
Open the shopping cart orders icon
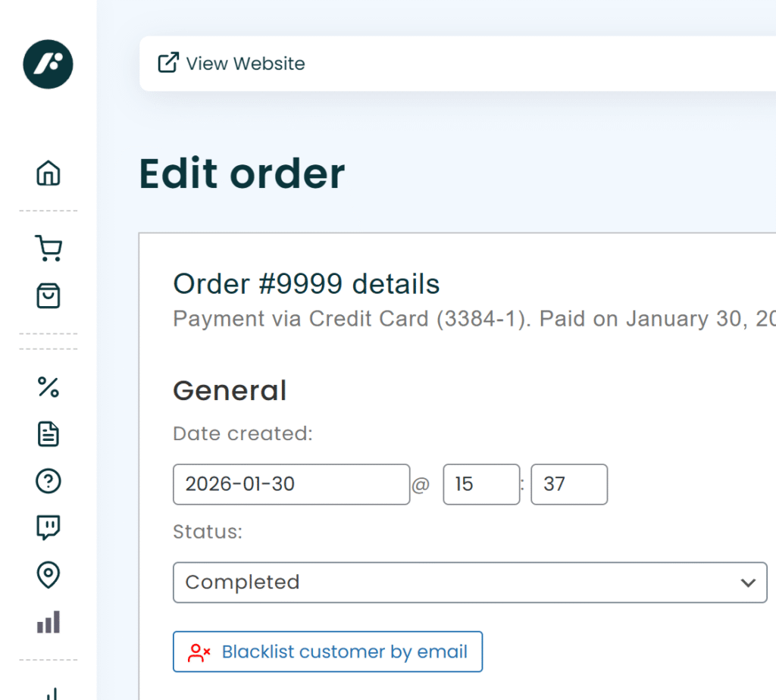click(48, 248)
